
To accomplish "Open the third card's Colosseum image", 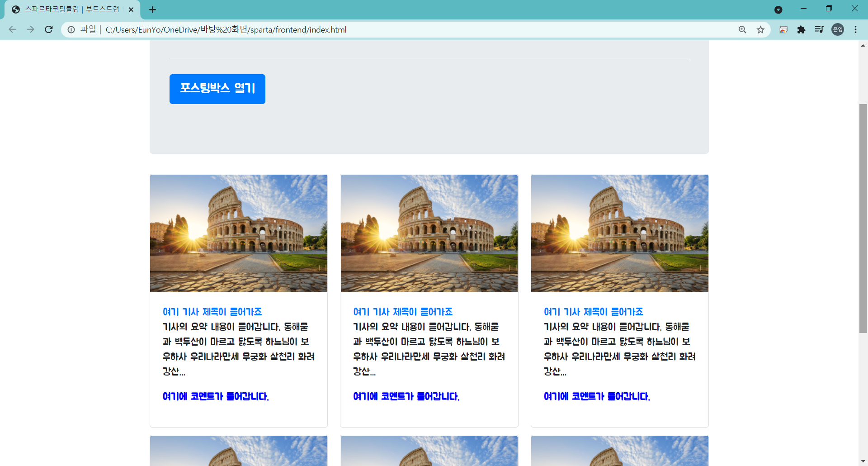I will [x=620, y=233].
